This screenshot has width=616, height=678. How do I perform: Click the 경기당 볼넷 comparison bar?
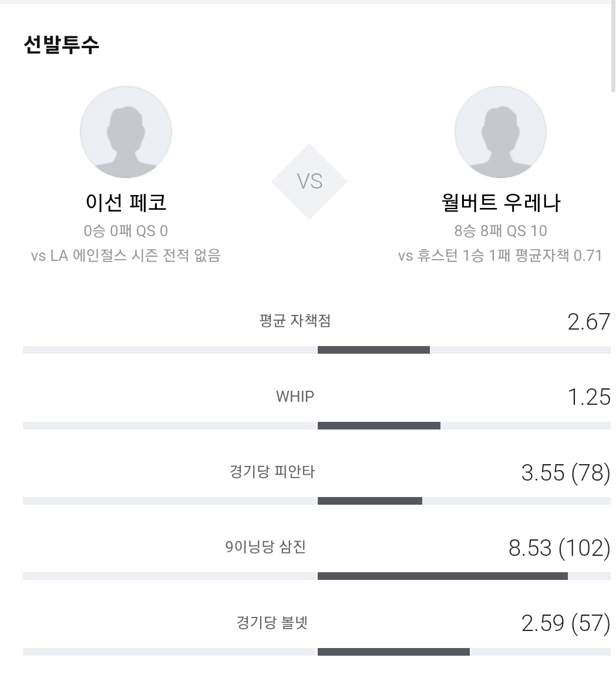click(317, 652)
